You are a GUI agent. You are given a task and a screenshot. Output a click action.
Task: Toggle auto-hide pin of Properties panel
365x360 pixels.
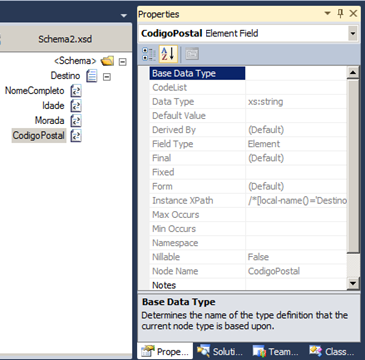click(340, 13)
